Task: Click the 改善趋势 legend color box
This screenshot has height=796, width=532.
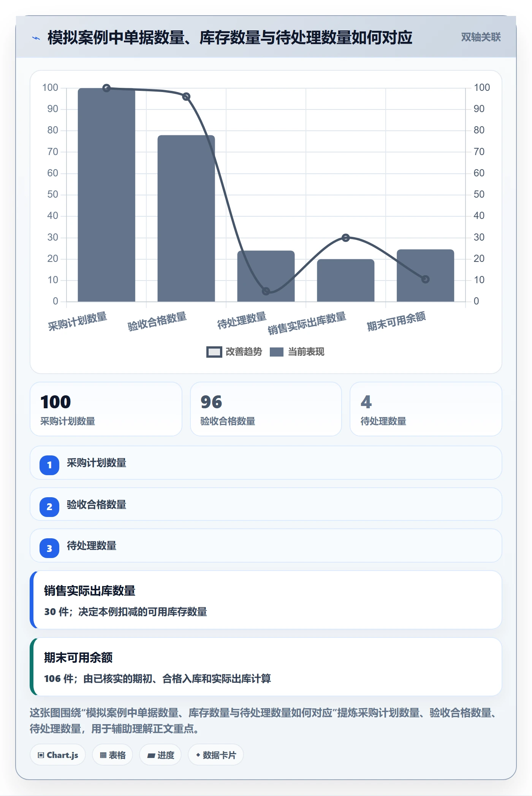Action: [214, 352]
